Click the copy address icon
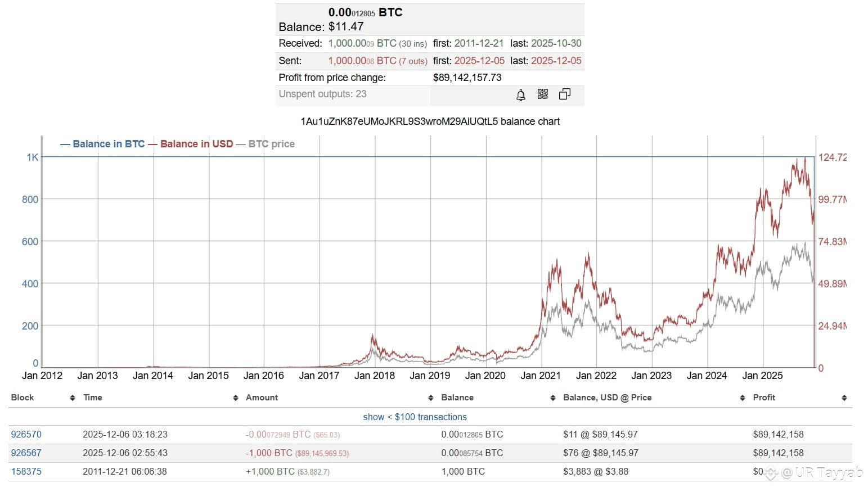Viewport: 868px width, 487px height. pyautogui.click(x=565, y=94)
